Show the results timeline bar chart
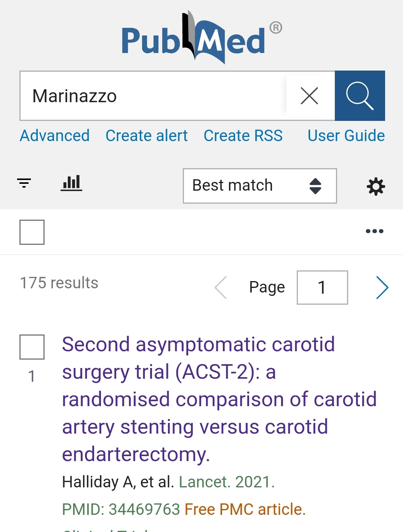This screenshot has width=403, height=532. 71,183
